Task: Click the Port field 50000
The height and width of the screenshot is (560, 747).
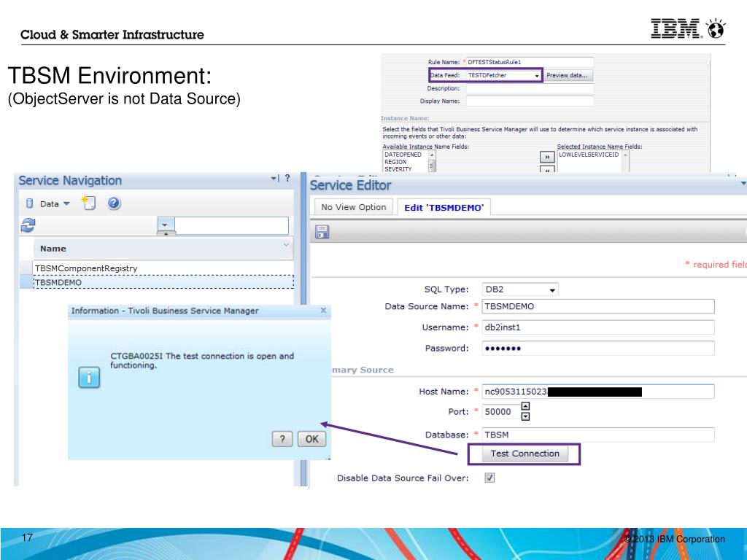Action: click(500, 411)
